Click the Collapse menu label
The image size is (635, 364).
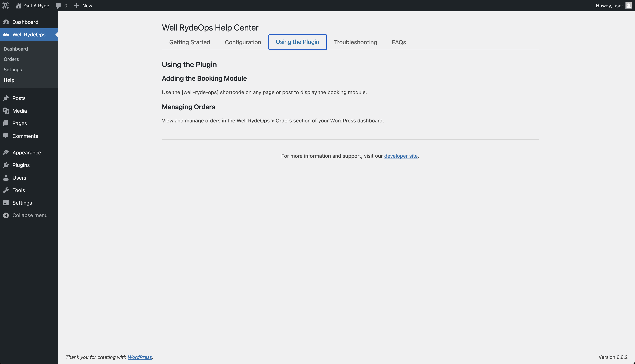[x=30, y=215]
